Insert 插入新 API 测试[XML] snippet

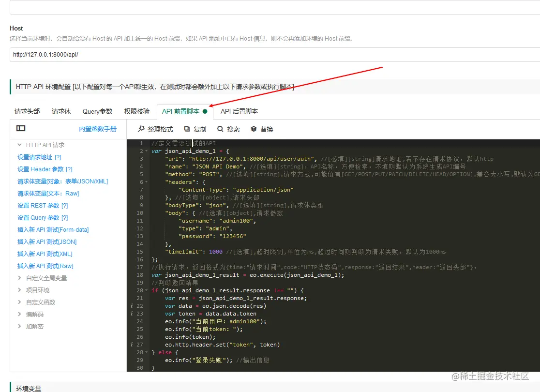(45, 254)
